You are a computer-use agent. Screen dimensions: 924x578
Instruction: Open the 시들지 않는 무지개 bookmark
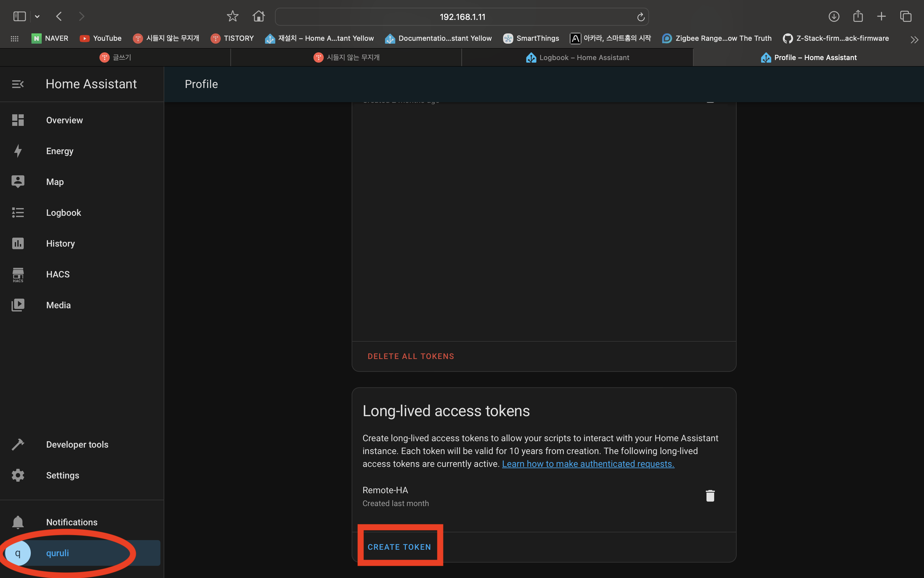pyautogui.click(x=166, y=38)
